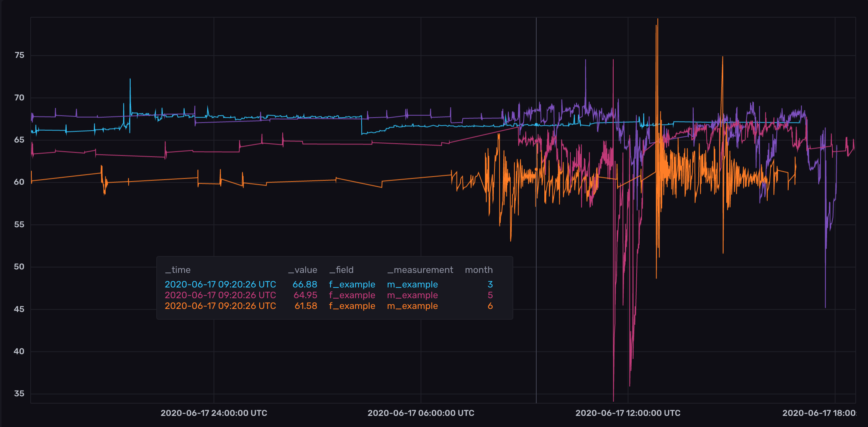The height and width of the screenshot is (427, 868).
Task: Click the orange f_example field text
Action: 352,306
